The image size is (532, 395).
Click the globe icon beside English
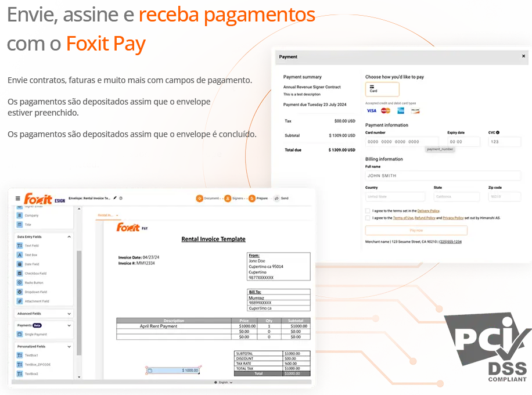[x=216, y=382]
